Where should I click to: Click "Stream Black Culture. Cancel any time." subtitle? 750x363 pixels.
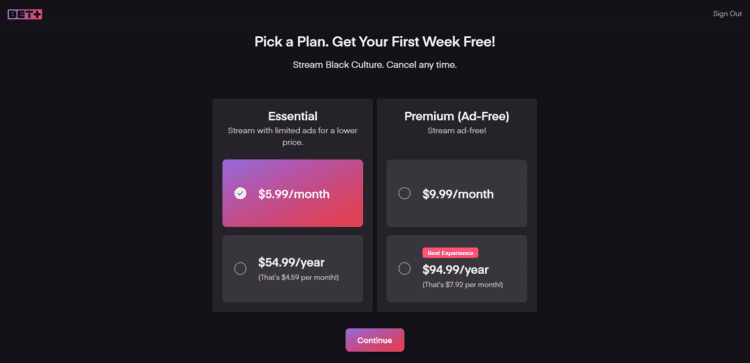tap(375, 65)
